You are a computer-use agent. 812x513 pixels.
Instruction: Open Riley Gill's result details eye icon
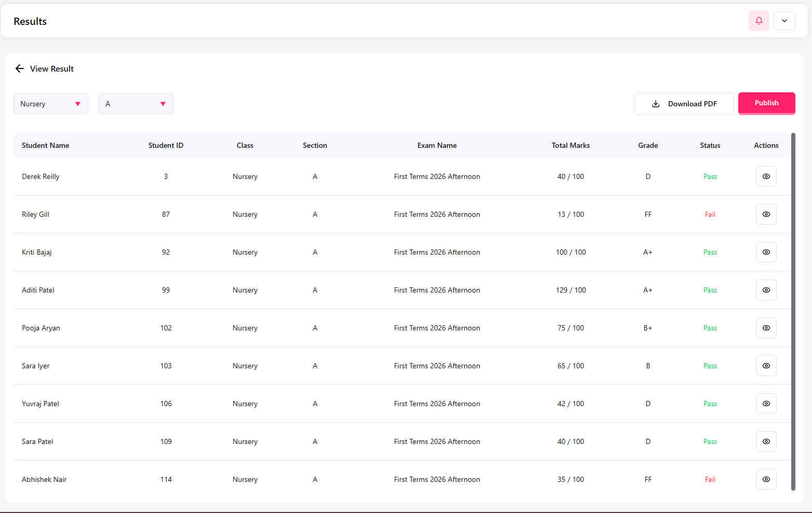766,214
